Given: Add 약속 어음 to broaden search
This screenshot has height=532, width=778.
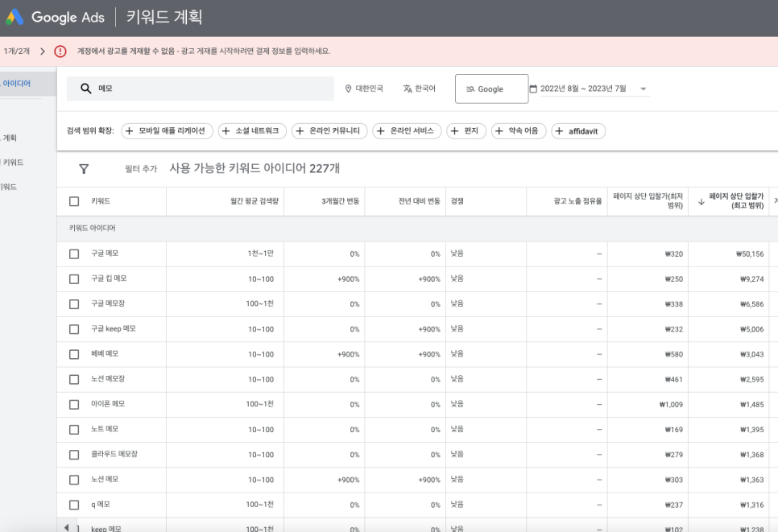Looking at the screenshot, I should 519,131.
